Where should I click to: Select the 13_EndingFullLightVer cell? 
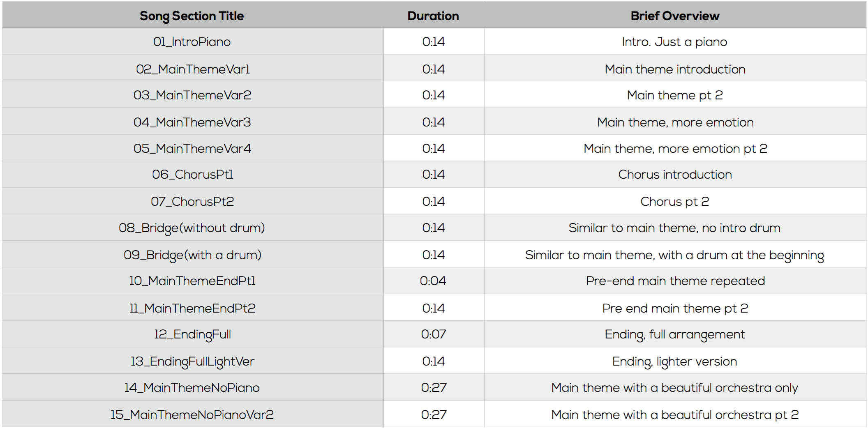(192, 361)
